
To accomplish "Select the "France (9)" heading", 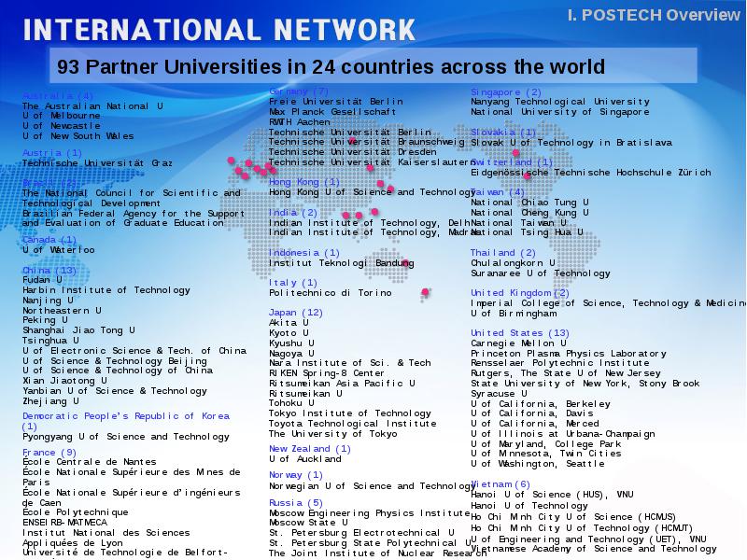I will [49, 453].
